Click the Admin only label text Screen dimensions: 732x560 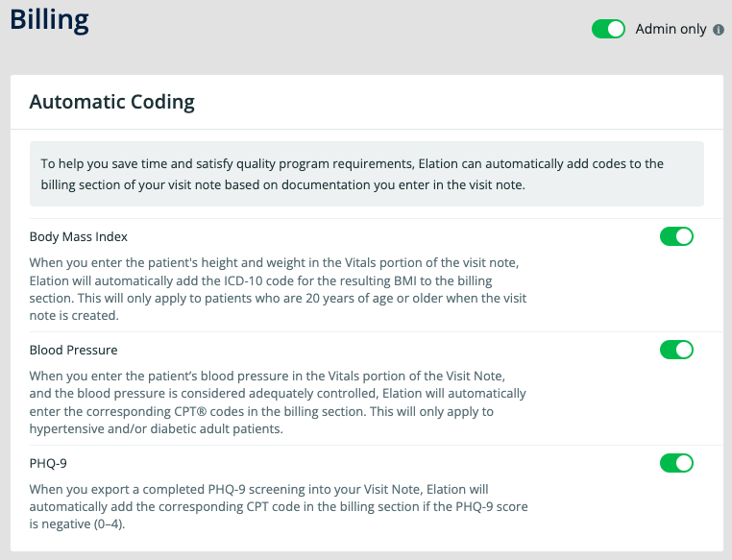coord(671,29)
